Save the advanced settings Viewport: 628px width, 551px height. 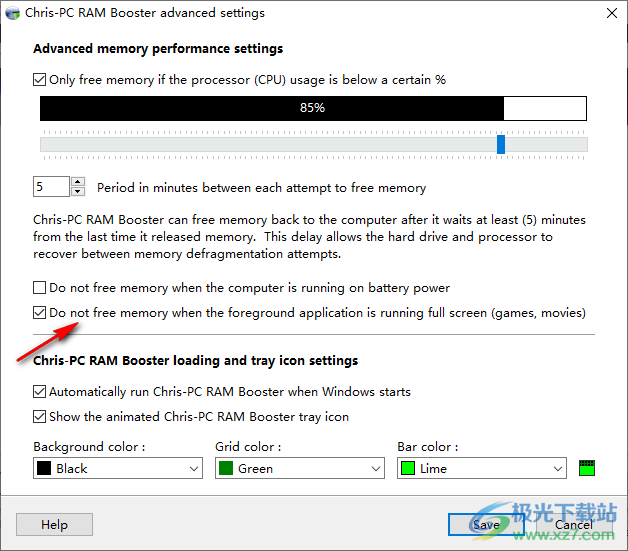[486, 524]
